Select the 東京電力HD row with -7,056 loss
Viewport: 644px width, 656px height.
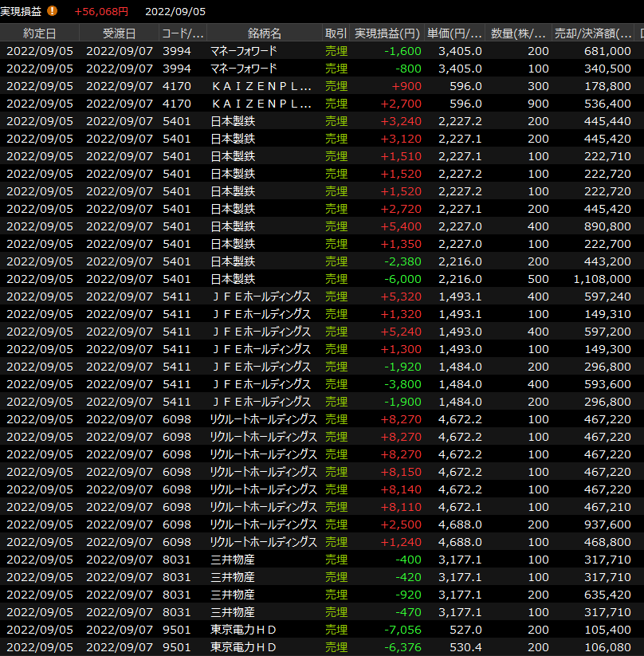click(319, 630)
